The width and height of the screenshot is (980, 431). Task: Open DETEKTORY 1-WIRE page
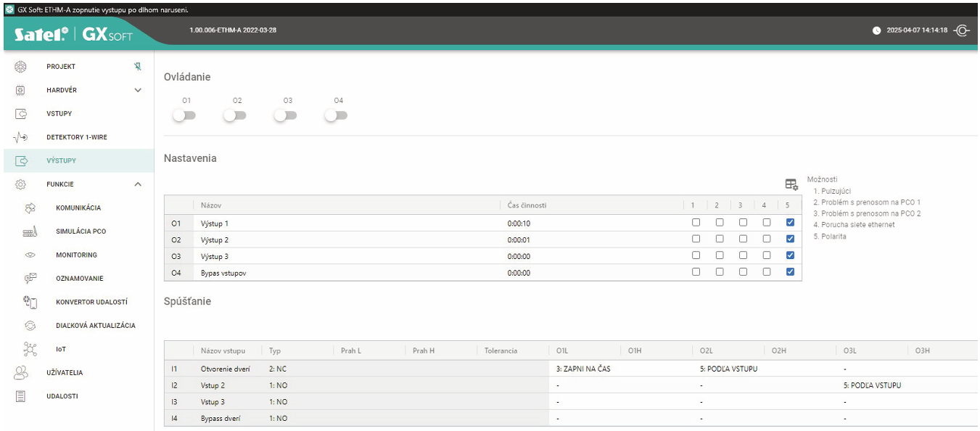77,137
